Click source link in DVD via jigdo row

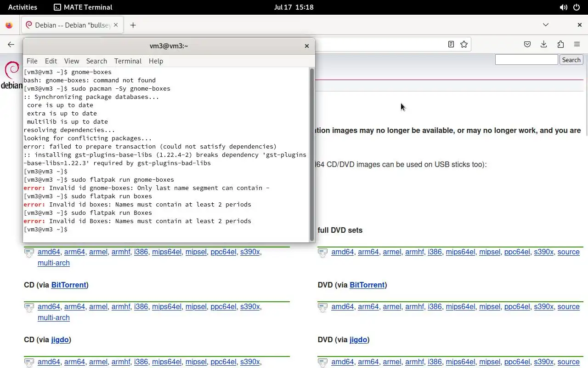point(569,362)
